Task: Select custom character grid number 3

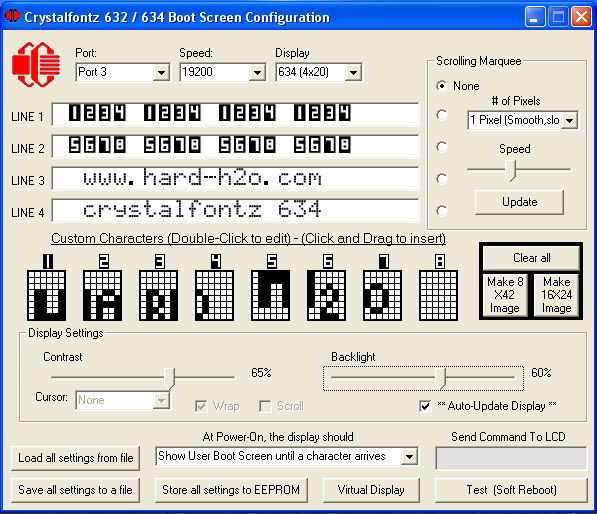Action: point(158,295)
